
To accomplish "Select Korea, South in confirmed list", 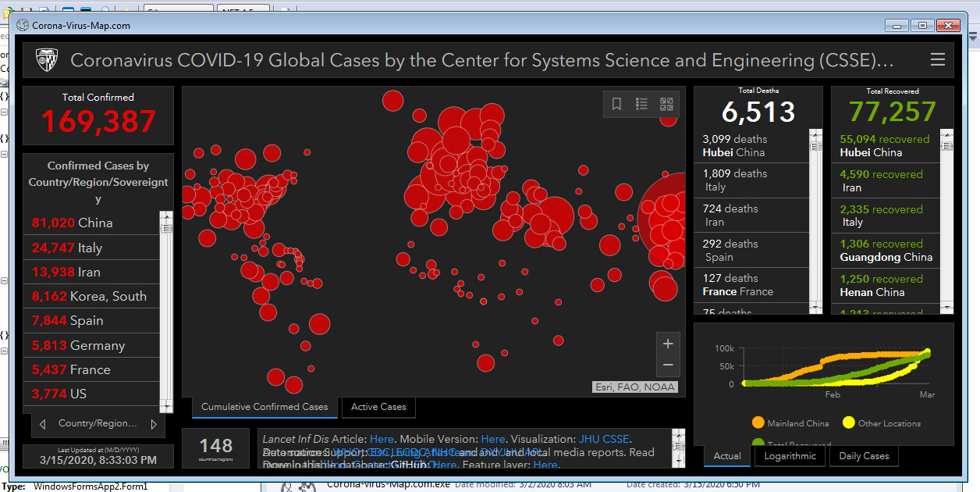I will (91, 296).
